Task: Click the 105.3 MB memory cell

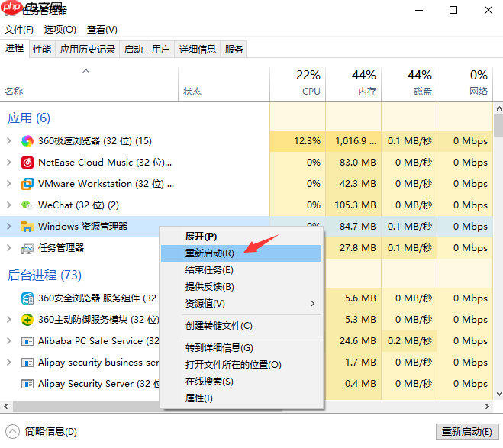Action: [x=353, y=205]
